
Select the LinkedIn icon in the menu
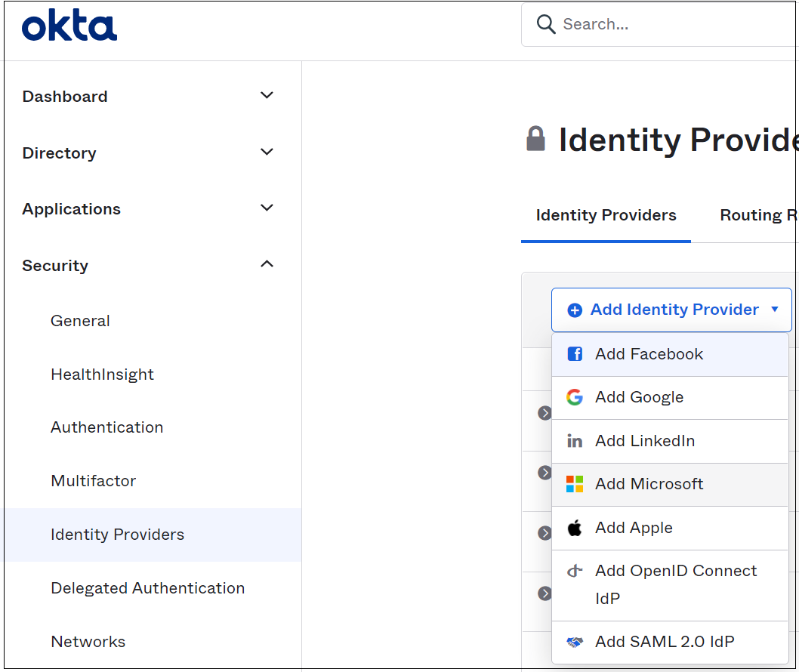point(574,441)
